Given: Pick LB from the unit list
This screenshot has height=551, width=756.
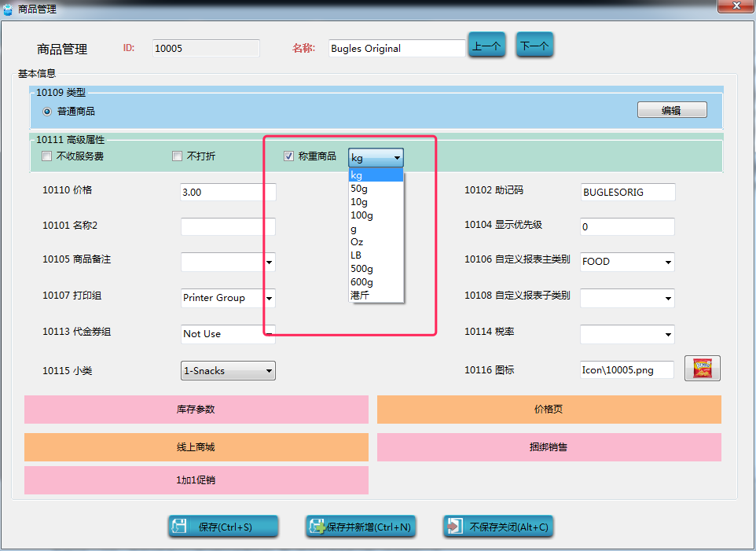Looking at the screenshot, I should pos(376,255).
